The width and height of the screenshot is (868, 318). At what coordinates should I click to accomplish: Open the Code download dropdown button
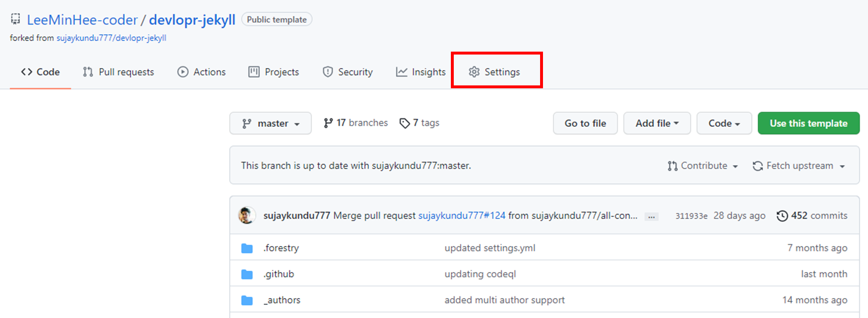coord(724,124)
